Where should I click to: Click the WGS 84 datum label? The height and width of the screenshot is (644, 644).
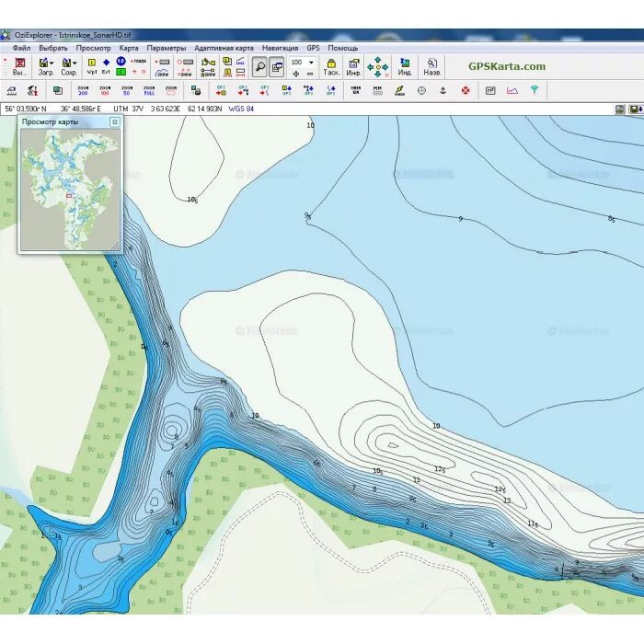241,109
